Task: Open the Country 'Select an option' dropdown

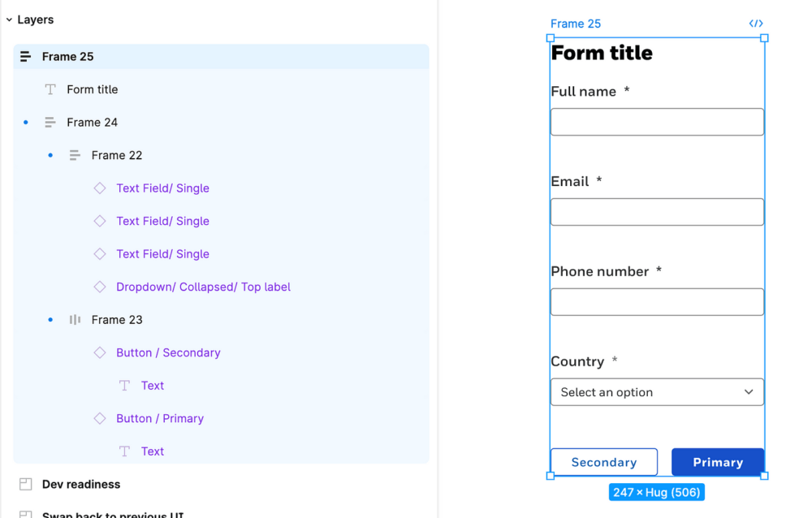Action: coord(657,392)
